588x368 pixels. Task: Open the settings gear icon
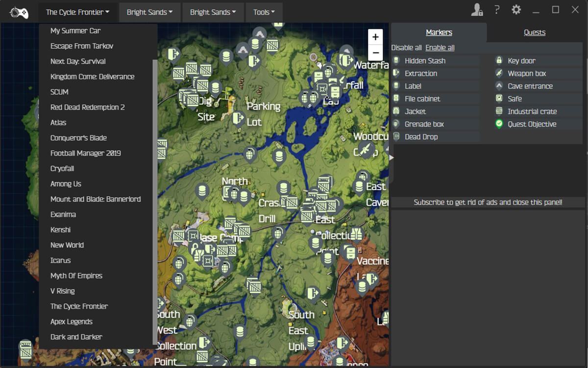(x=516, y=10)
